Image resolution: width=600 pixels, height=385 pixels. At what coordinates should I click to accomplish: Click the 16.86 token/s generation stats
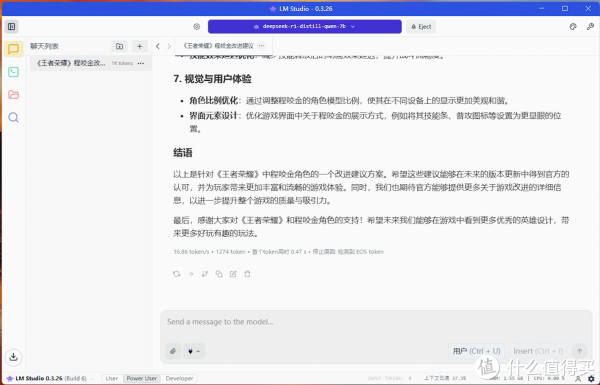coord(191,252)
